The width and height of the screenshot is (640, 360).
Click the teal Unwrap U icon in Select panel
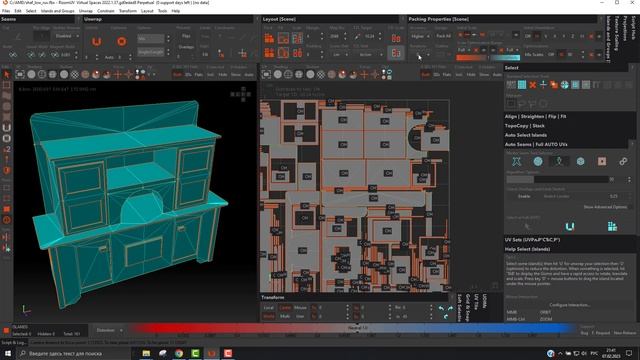coord(570,227)
